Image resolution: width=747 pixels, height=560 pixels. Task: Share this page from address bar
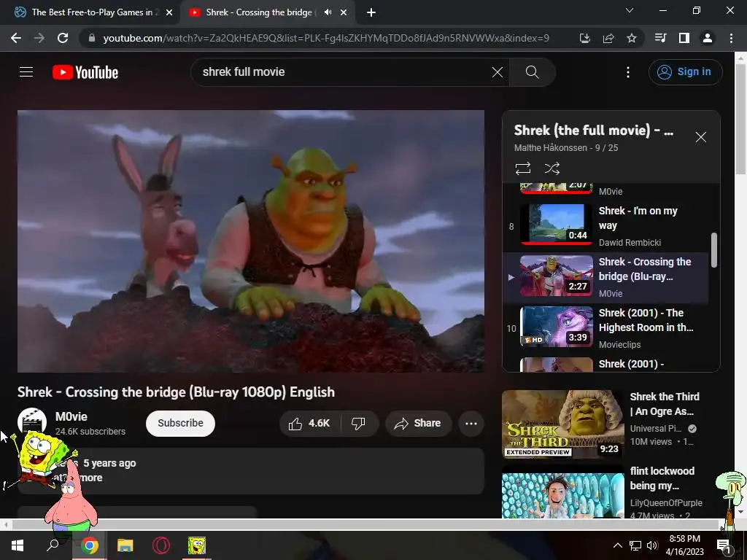[608, 38]
